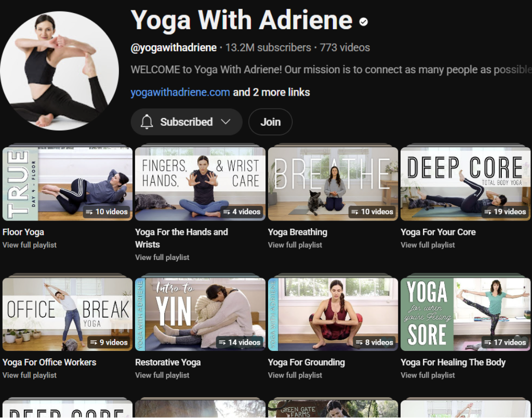View full playlist under Yoga For Your Core
This screenshot has height=418, width=532.
pos(428,245)
